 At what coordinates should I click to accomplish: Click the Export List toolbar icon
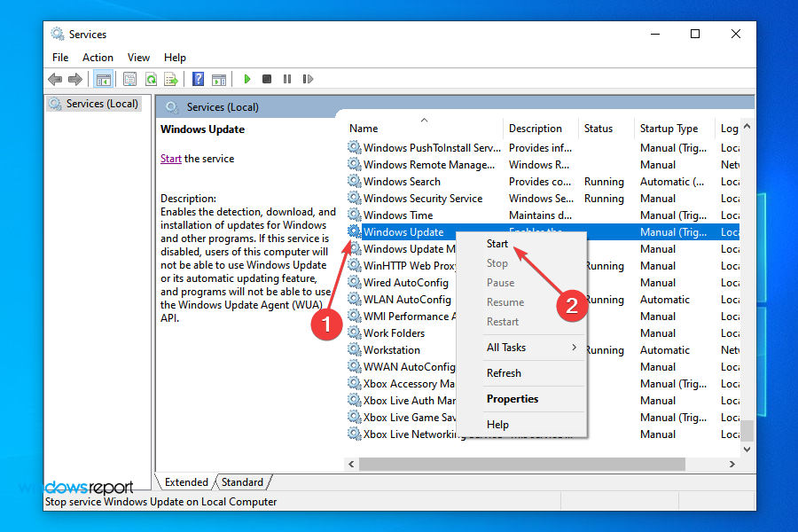click(170, 79)
